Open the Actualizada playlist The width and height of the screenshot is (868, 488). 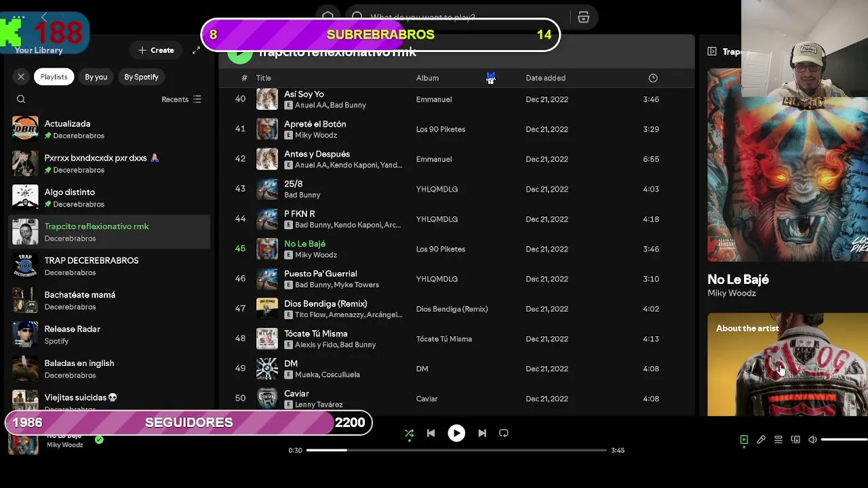tap(109, 129)
